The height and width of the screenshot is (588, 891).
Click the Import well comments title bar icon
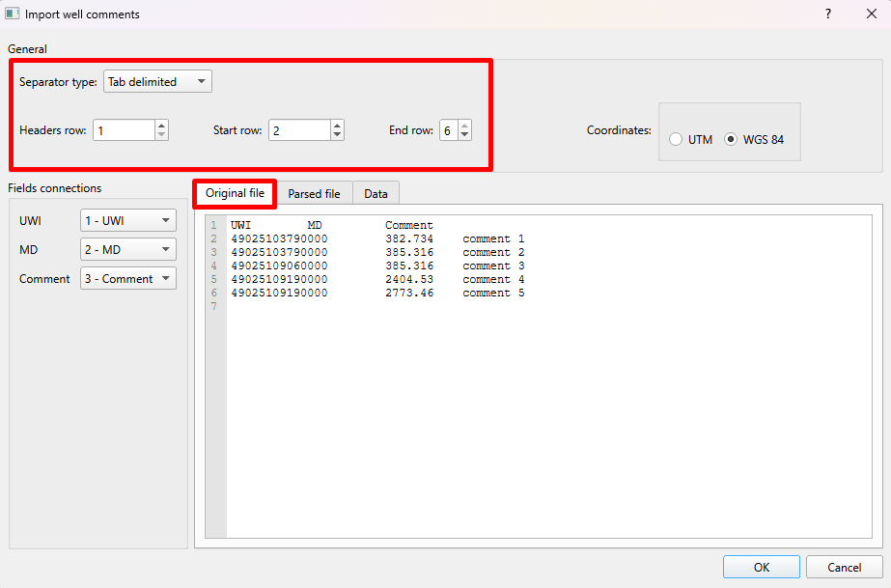[14, 14]
